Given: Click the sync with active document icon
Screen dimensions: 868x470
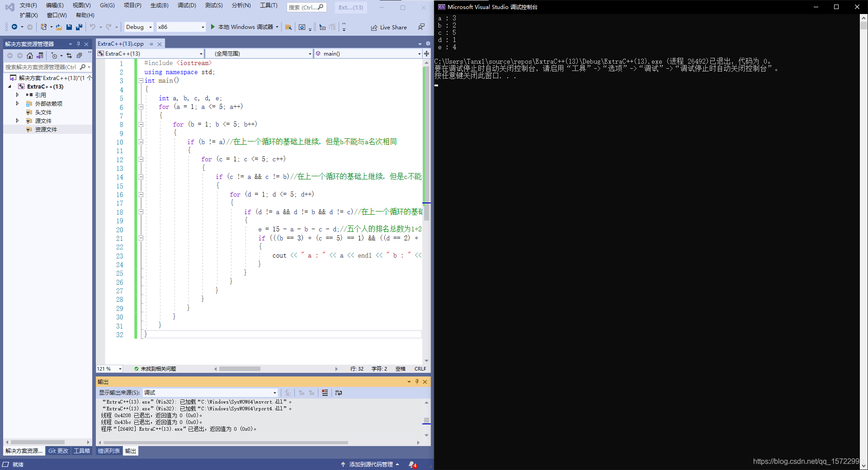Looking at the screenshot, I should click(69, 56).
